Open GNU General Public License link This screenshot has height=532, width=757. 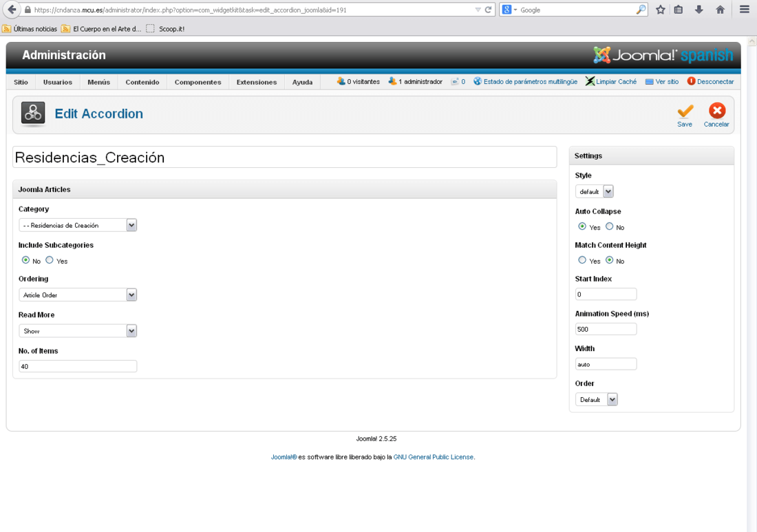[x=434, y=457]
